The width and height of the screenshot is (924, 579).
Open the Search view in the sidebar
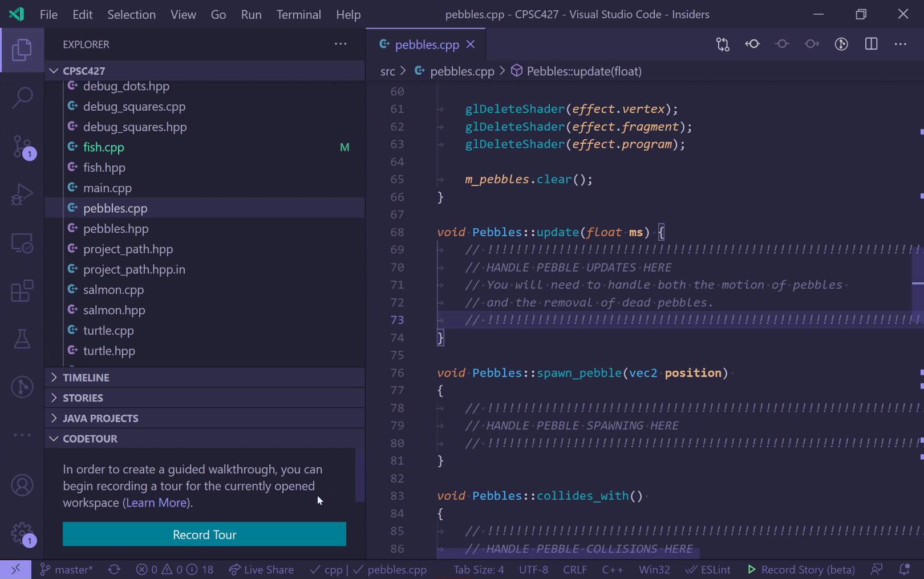tap(22, 97)
